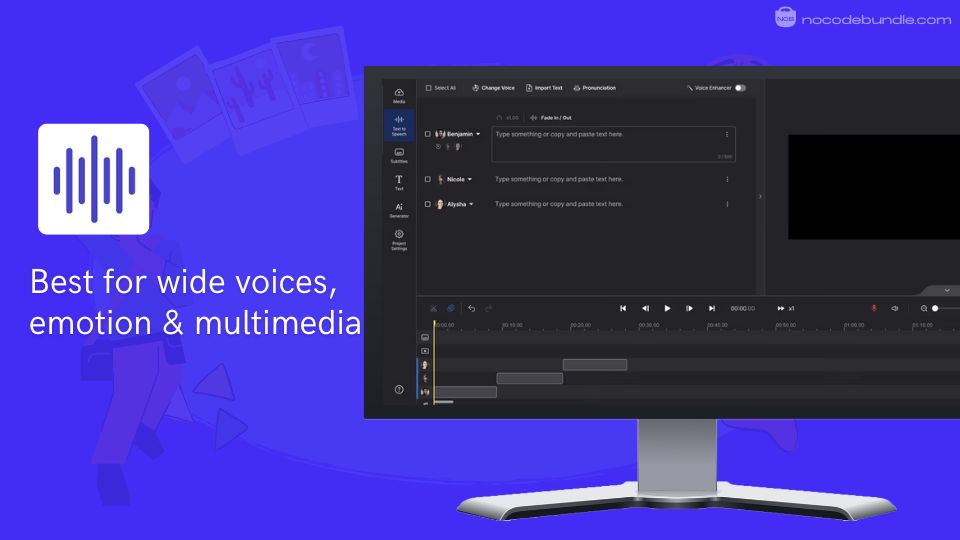Click the red microphone record icon
Viewport: 960px width, 540px height.
point(874,309)
